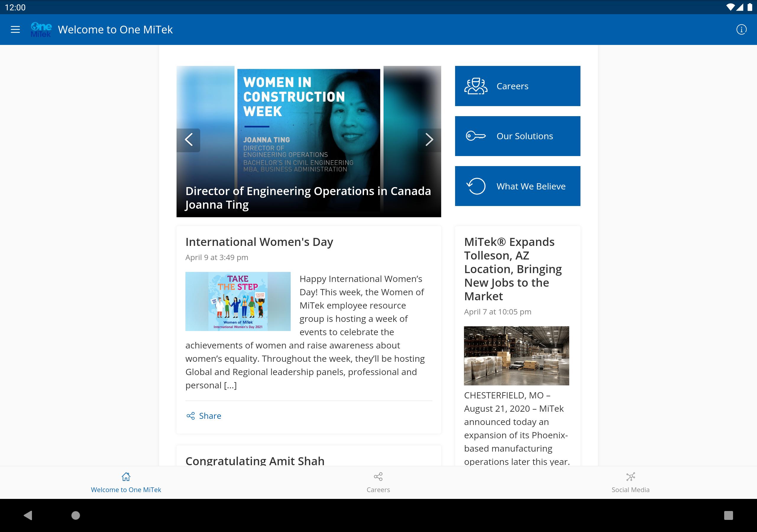Screen dimensions: 757x532
Task: Tap the One MiTek logo
Action: [x=41, y=30]
